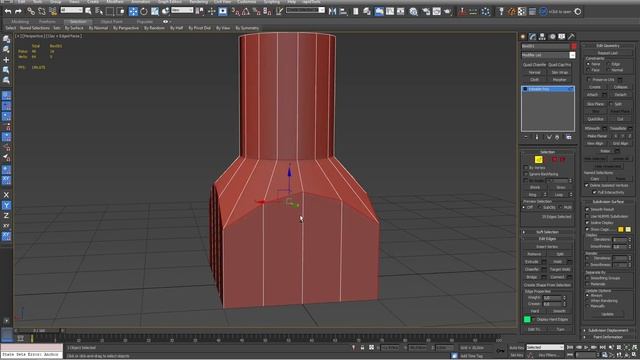
Task: Choose the Unlink Selection tool
Action: pyautogui.click(x=42, y=11)
